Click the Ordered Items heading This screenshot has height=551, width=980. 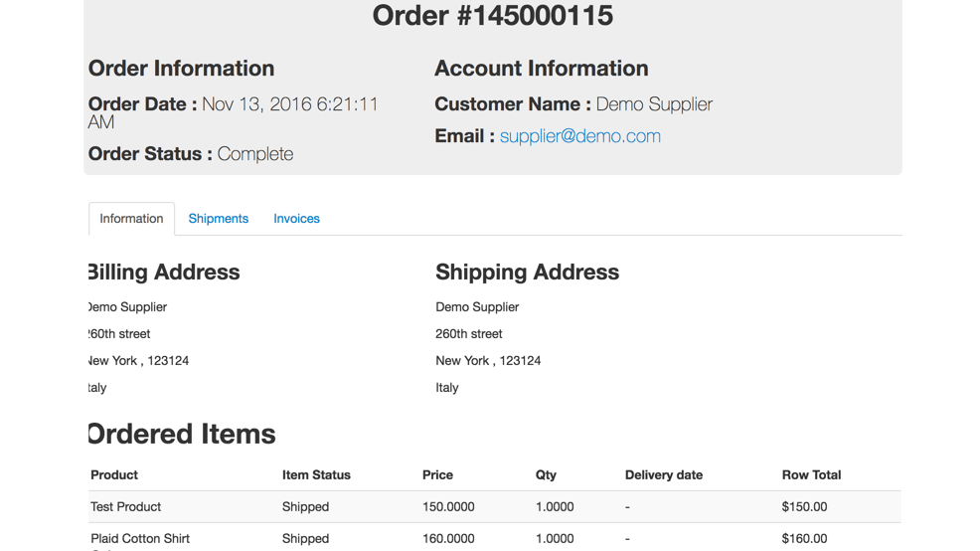tap(182, 434)
